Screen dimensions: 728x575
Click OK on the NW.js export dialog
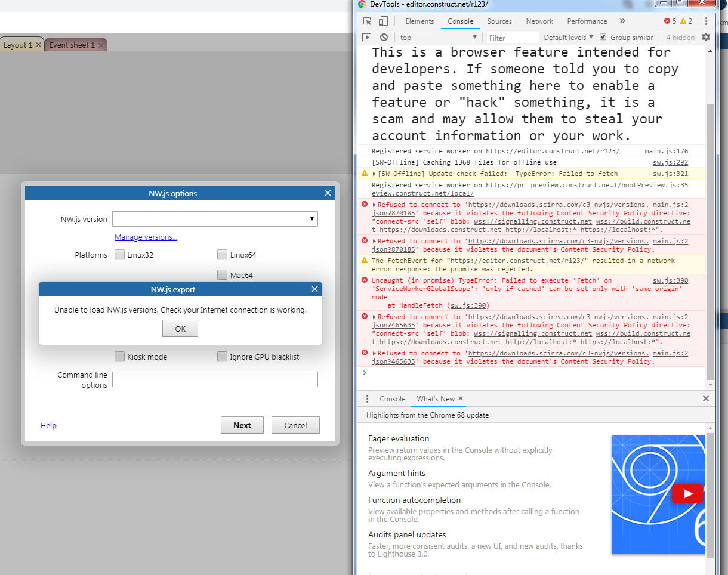(x=180, y=328)
